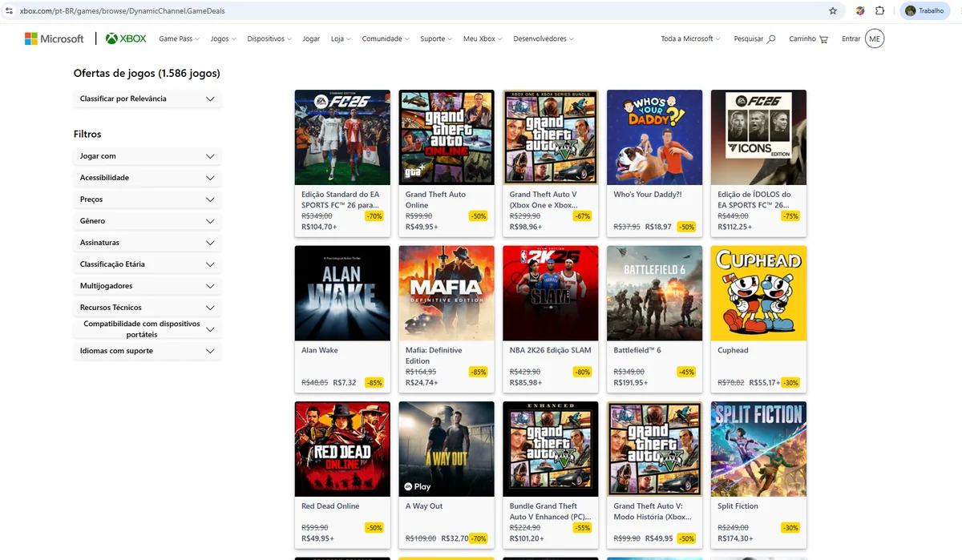962x560 pixels.
Task: Click the R$191,95+ price on Battlefield 6
Action: (630, 383)
